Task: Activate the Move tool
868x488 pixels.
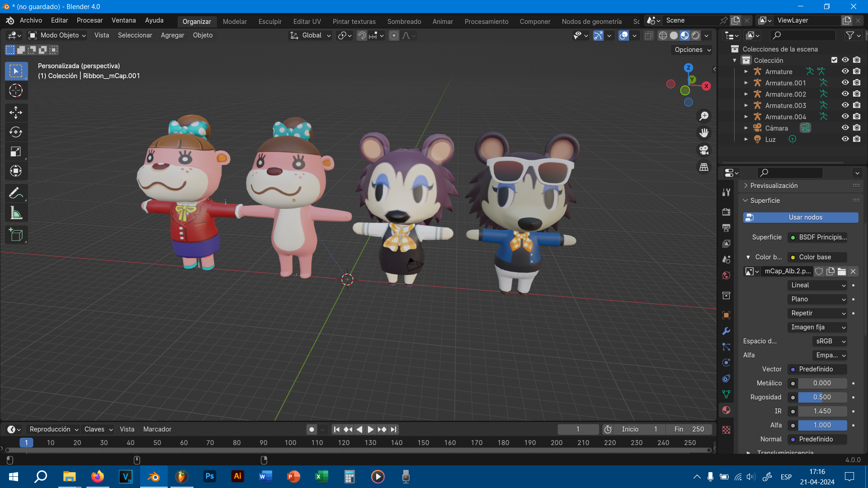Action: click(x=16, y=112)
